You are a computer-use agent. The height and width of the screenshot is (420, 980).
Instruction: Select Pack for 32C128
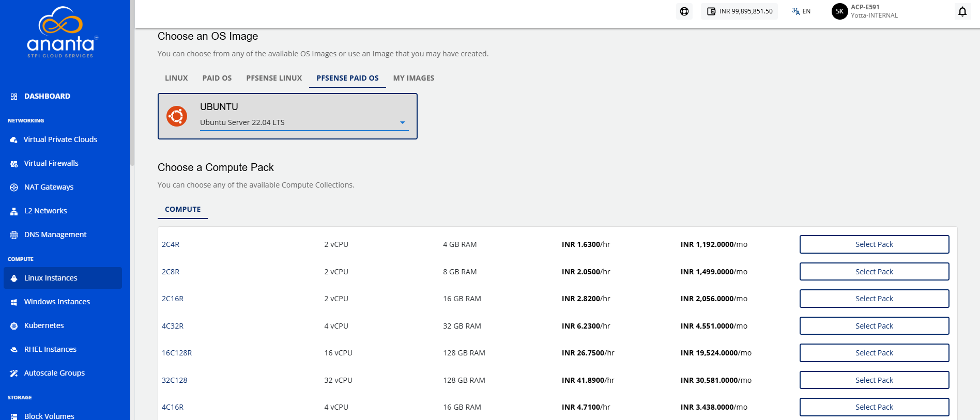874,380
